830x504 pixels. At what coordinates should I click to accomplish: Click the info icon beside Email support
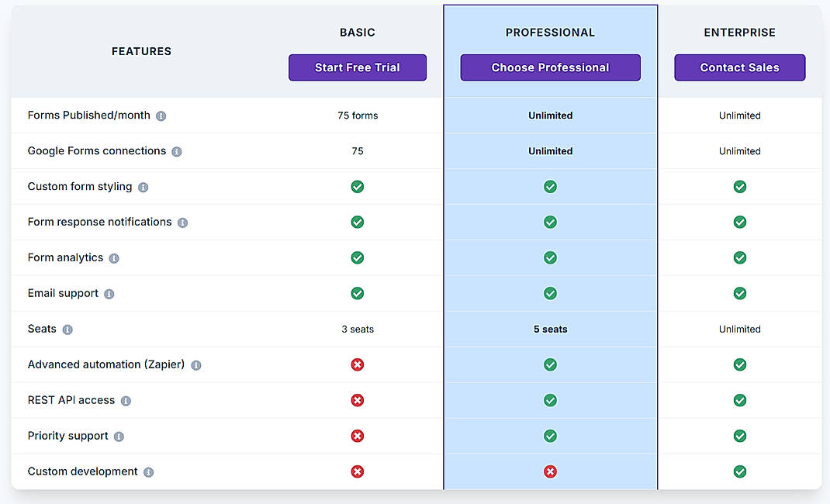109,293
